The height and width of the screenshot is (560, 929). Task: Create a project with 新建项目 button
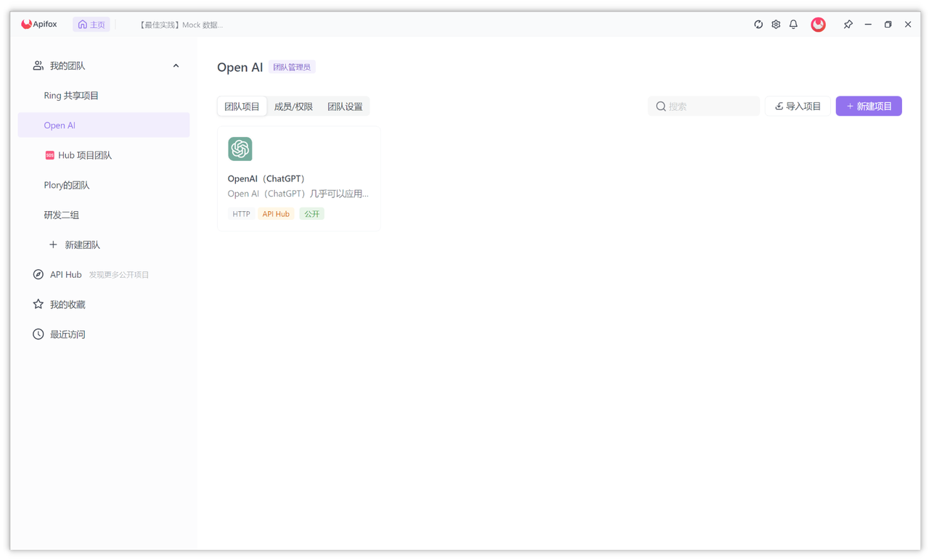(x=869, y=106)
